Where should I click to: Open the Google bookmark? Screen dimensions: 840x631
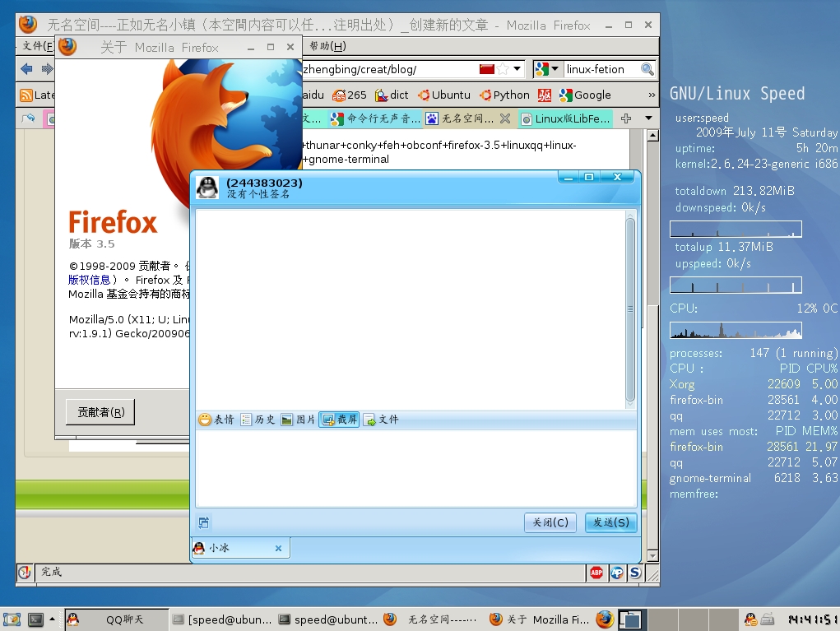pos(585,95)
